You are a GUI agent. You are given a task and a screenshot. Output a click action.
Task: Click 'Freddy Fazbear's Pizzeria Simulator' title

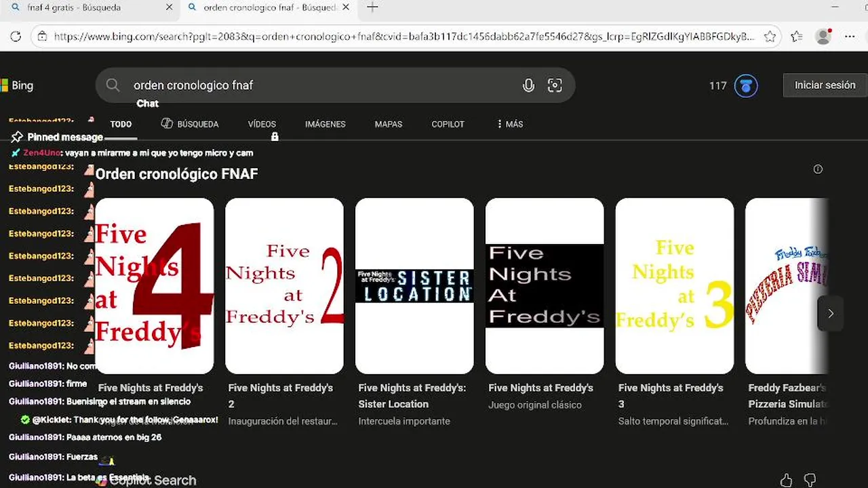789,396
